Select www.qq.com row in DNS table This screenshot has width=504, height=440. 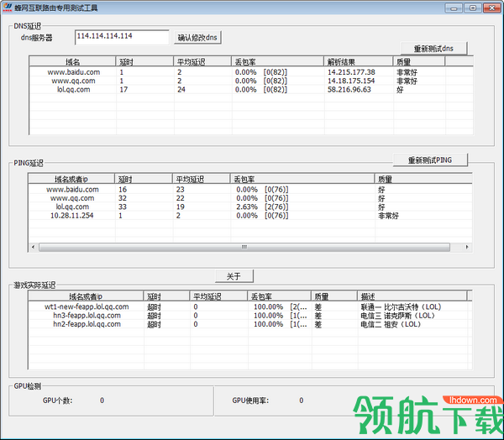coord(250,81)
